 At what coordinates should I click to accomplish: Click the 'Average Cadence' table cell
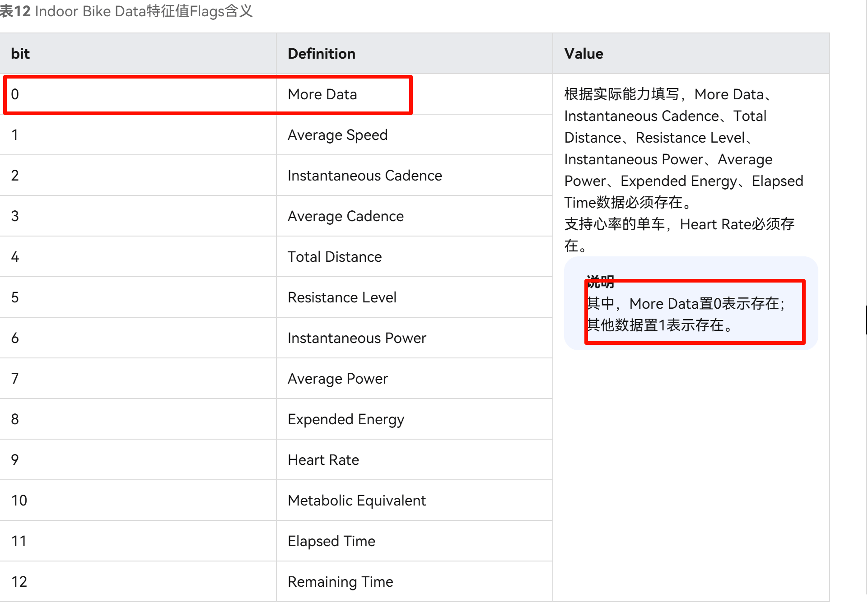(345, 216)
